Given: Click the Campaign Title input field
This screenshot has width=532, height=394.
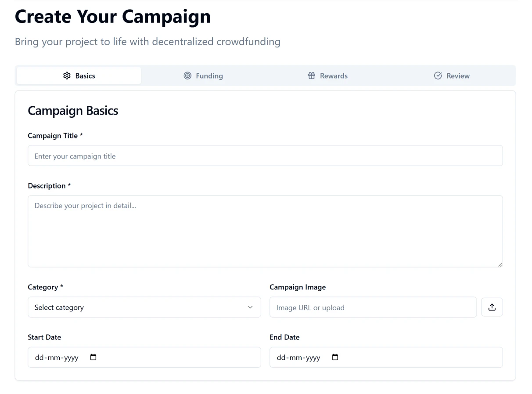Looking at the screenshot, I should pyautogui.click(x=265, y=155).
